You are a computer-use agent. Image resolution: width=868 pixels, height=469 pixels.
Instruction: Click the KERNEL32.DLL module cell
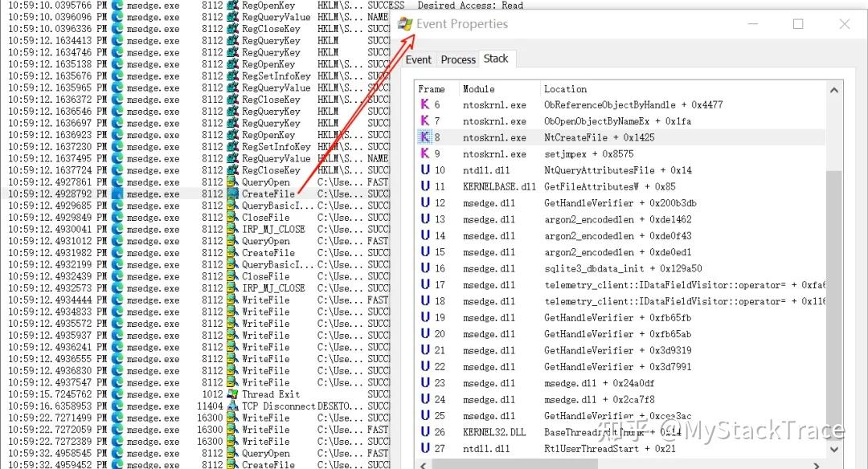[x=493, y=432]
